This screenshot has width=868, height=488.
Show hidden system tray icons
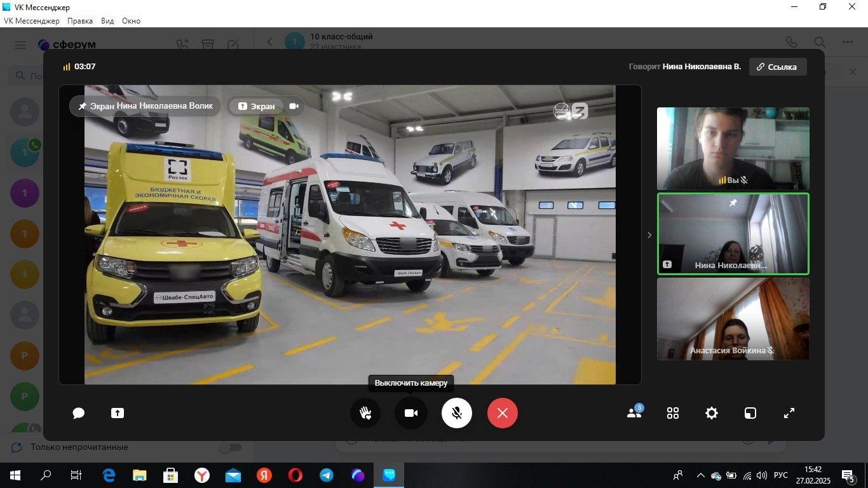pyautogui.click(x=700, y=475)
